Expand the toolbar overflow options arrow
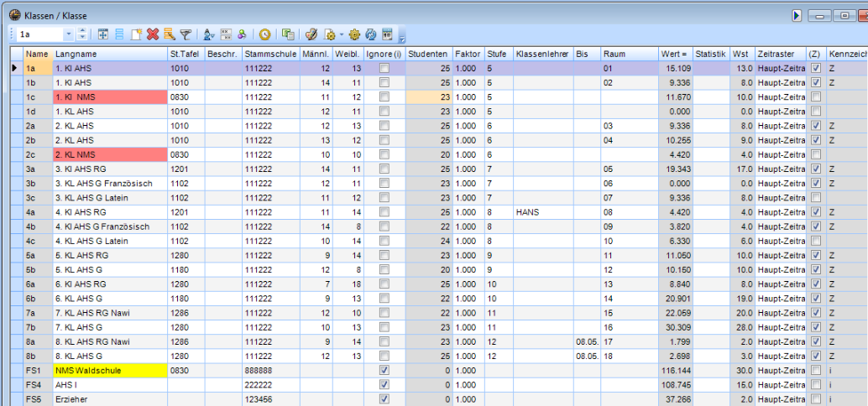868x406 pixels. pyautogui.click(x=402, y=39)
